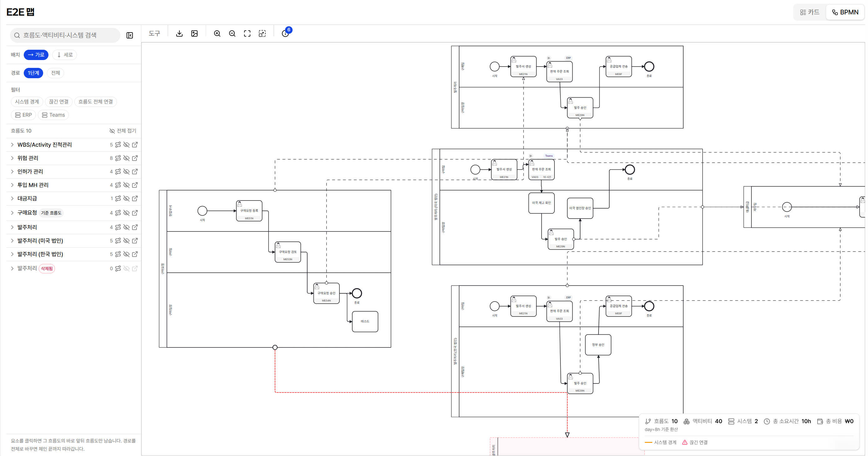Collapse the sidebar panel icon
This screenshot has width=868, height=456.
130,35
